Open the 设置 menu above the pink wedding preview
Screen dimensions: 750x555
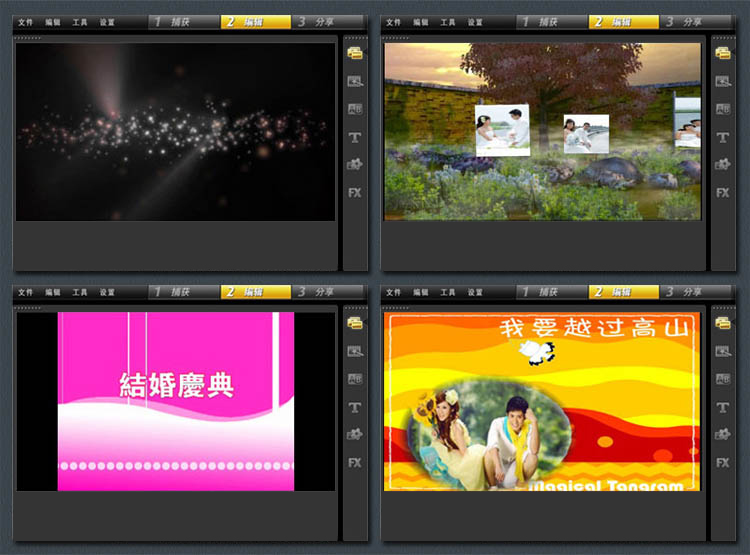107,292
